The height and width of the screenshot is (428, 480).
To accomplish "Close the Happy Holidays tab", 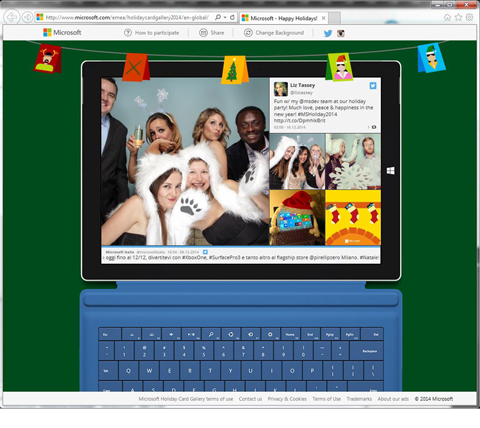I will tap(323, 18).
